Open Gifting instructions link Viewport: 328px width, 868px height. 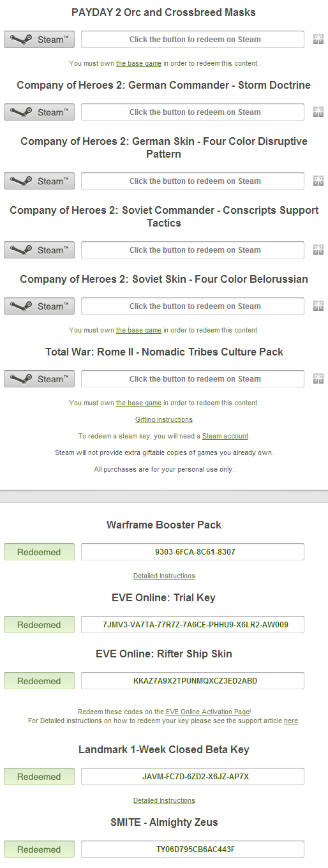pos(164,419)
